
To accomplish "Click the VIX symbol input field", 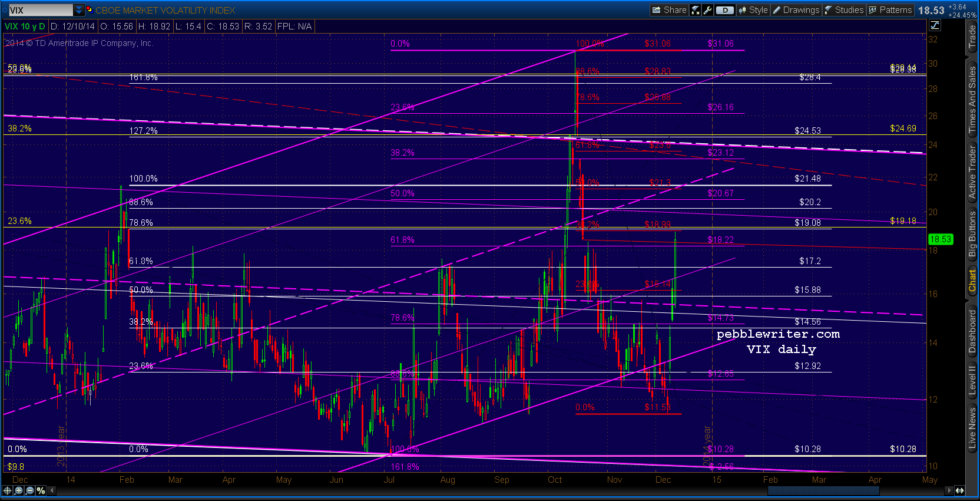I will [40, 10].
